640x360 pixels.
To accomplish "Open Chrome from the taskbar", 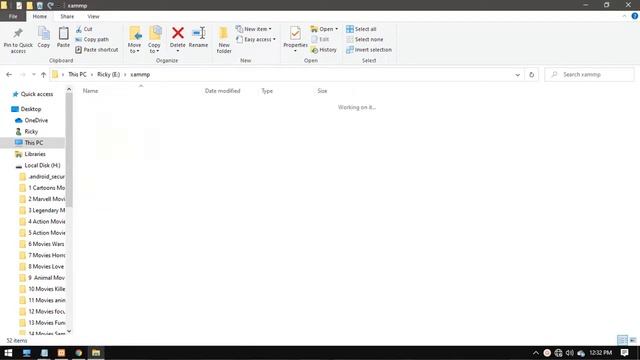I will click(x=78, y=353).
